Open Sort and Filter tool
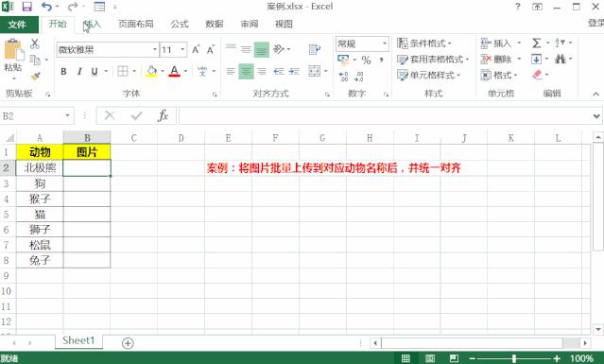 tap(561, 43)
